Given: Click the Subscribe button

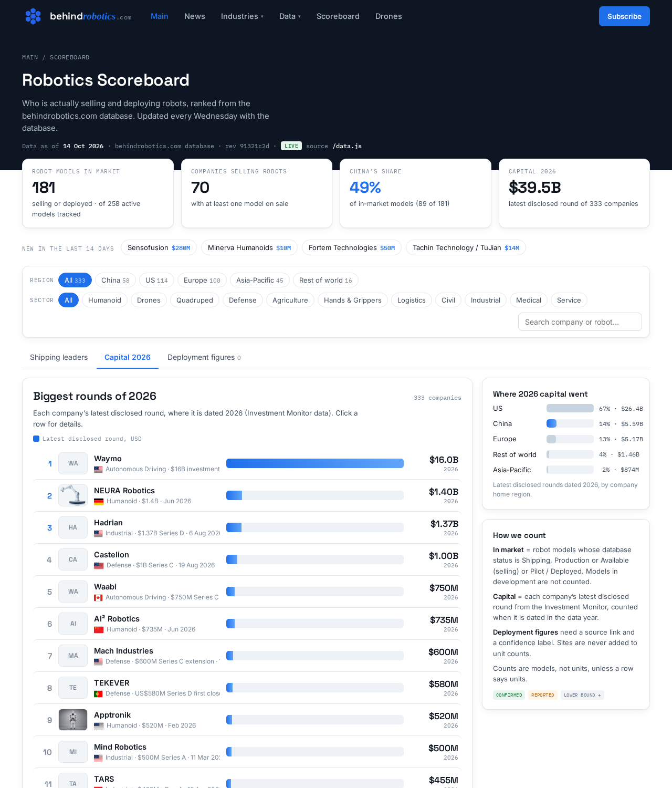Looking at the screenshot, I should pyautogui.click(x=624, y=16).
